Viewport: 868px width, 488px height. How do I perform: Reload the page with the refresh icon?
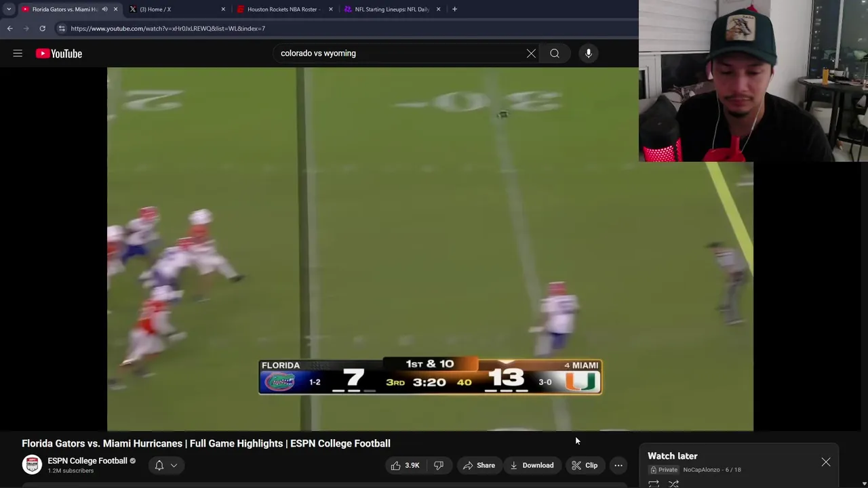tap(42, 28)
